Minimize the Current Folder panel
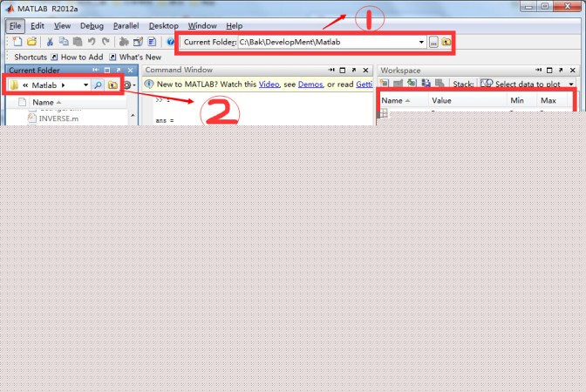 click(x=95, y=70)
